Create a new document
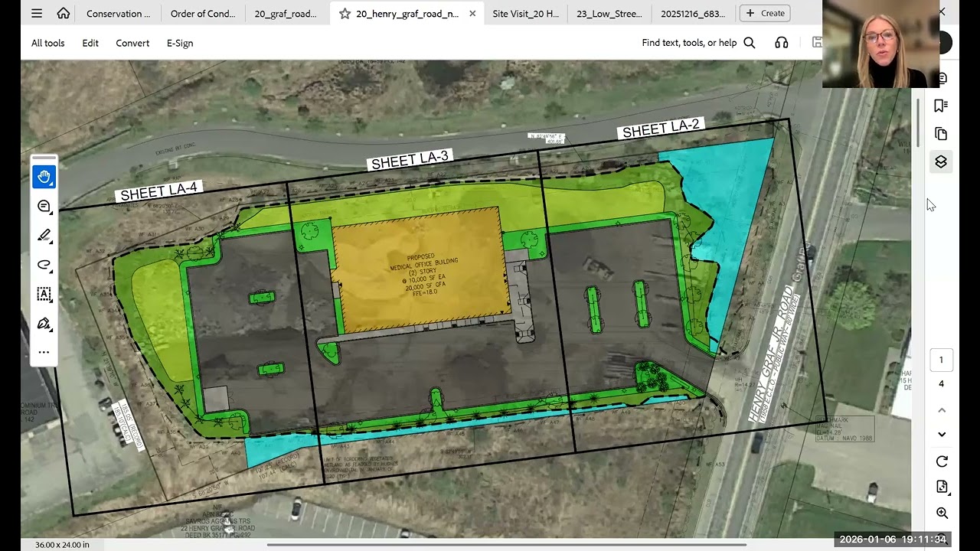The image size is (980, 551). (765, 13)
